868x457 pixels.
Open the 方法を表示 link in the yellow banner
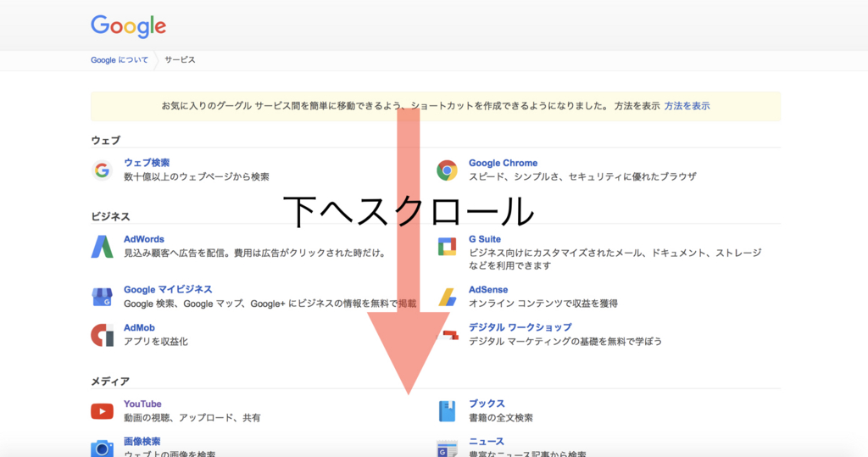(x=687, y=106)
